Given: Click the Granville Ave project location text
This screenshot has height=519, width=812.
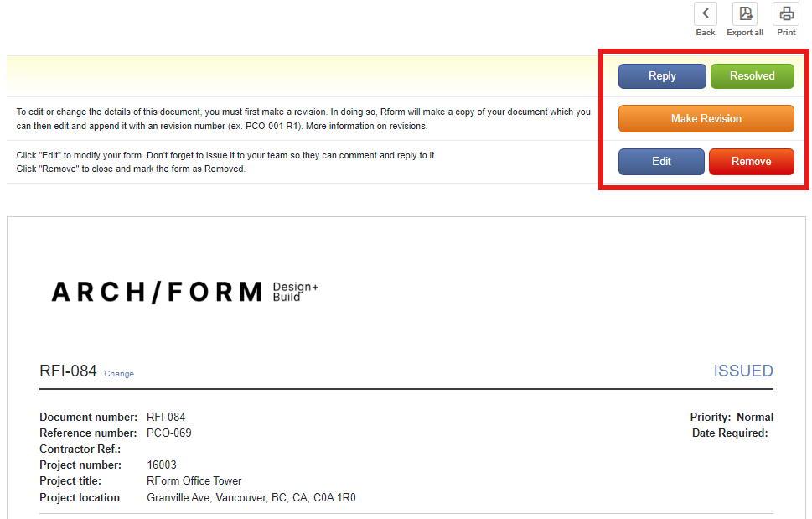Looking at the screenshot, I should pyautogui.click(x=251, y=497).
